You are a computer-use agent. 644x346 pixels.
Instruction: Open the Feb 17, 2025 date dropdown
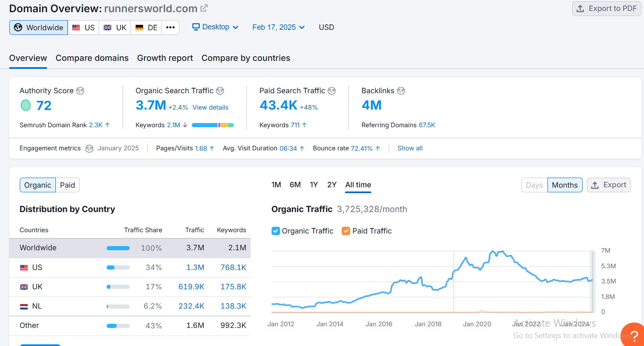click(x=278, y=27)
